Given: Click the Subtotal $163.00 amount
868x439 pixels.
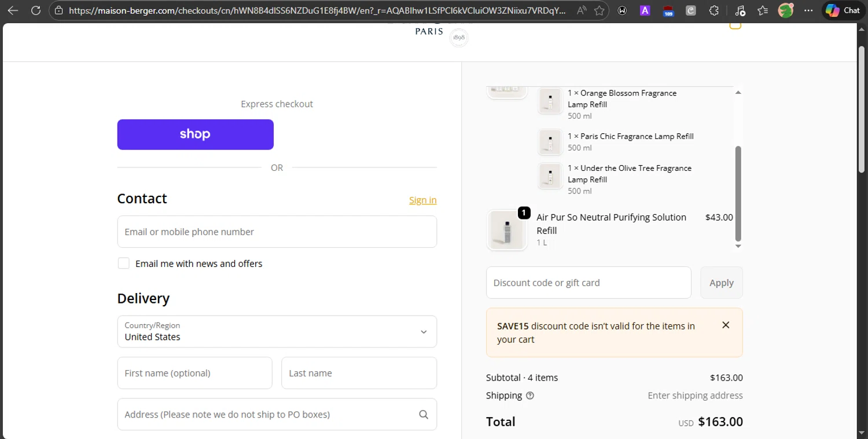Looking at the screenshot, I should point(726,378).
